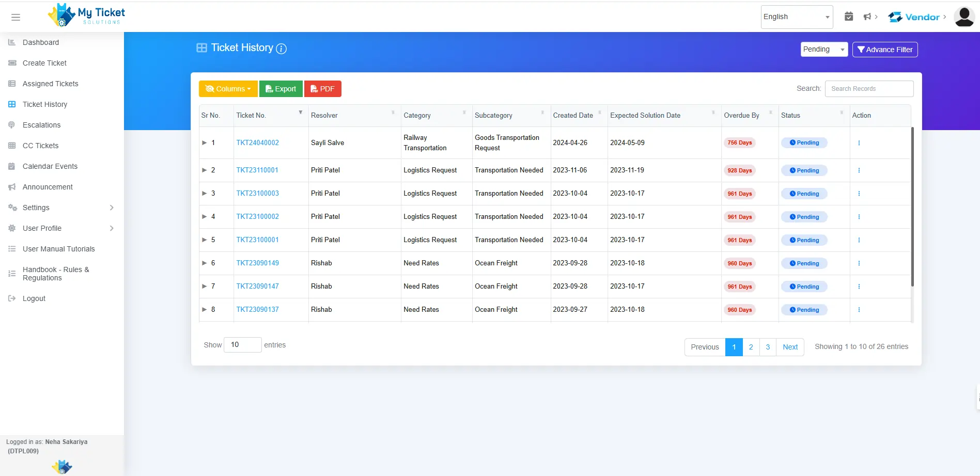Open the English language dropdown

[797, 17]
